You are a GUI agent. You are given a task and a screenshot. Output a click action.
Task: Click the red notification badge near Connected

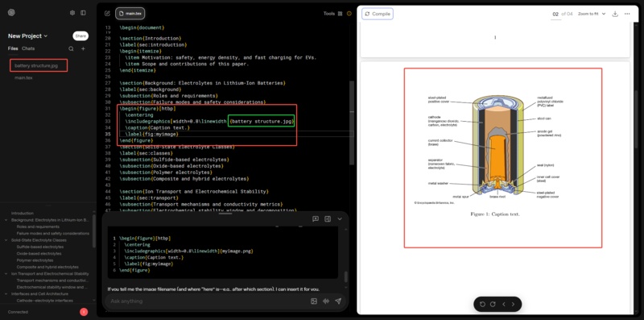[84, 312]
